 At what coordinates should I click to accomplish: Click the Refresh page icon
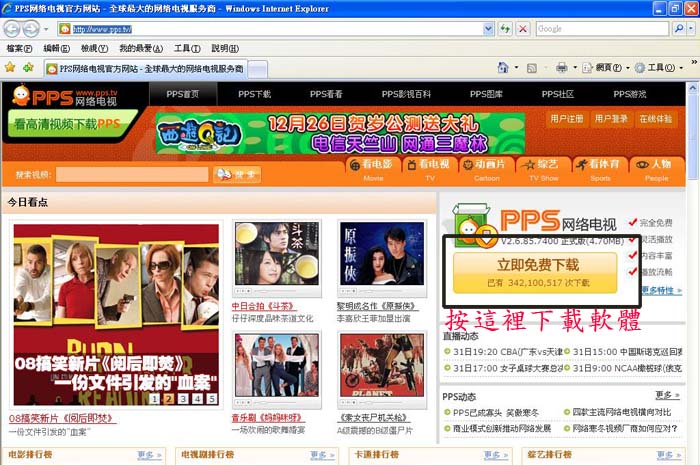(x=505, y=29)
